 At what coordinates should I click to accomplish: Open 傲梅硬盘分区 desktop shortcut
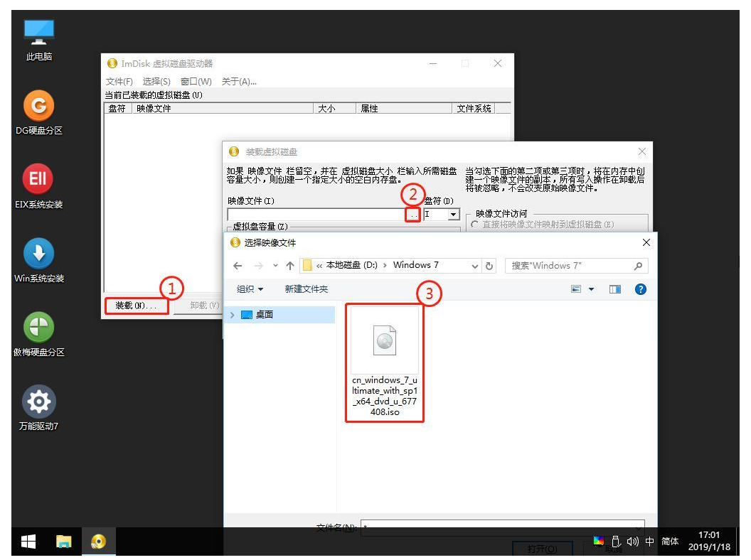coord(39,335)
